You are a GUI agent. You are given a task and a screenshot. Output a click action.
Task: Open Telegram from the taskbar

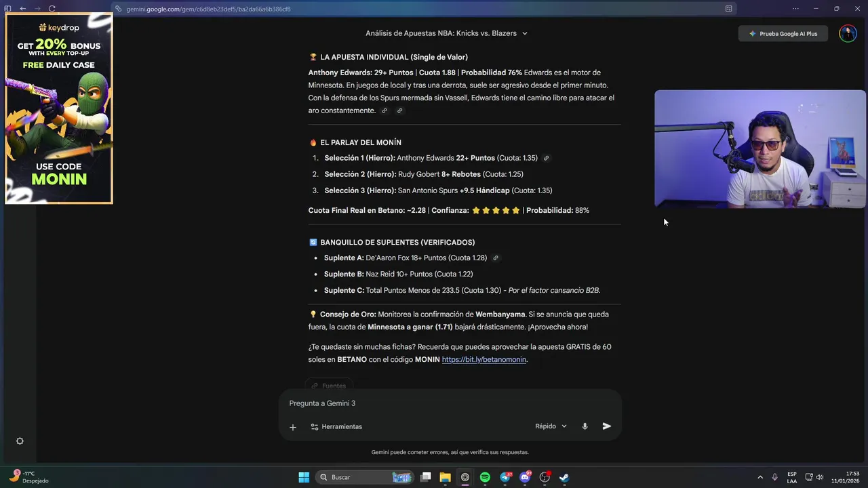click(505, 477)
